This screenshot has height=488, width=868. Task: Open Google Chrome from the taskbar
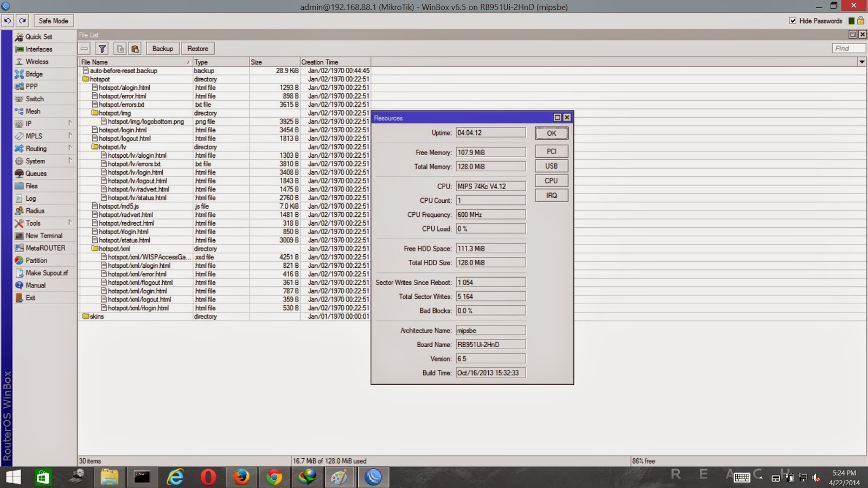[275, 477]
